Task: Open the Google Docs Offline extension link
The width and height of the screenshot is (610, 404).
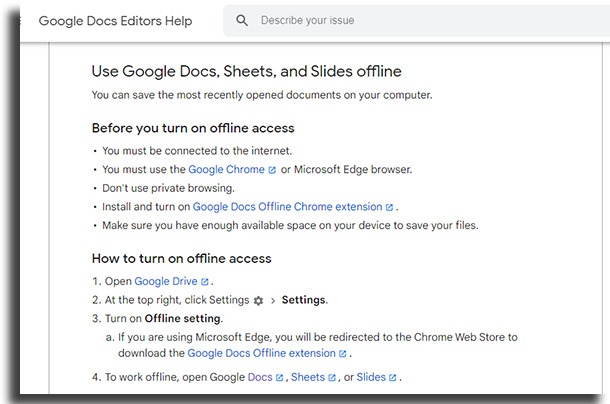Action: (x=261, y=353)
